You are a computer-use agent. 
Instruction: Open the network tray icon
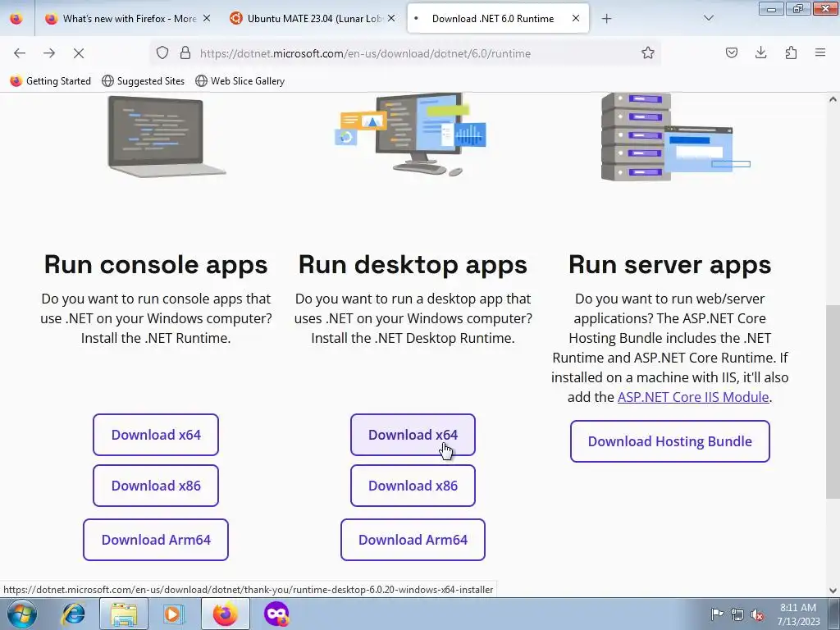[737, 614]
